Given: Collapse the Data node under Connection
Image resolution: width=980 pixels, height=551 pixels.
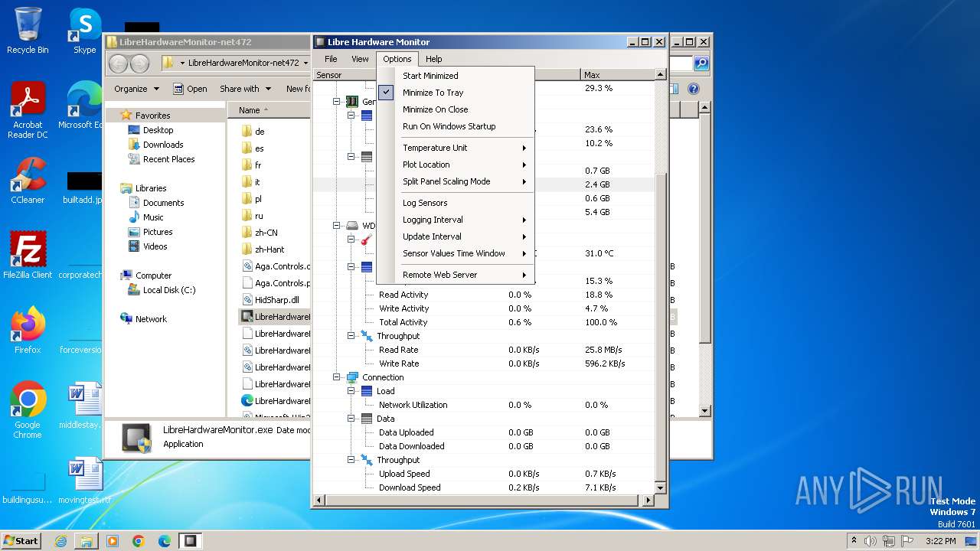Looking at the screenshot, I should pos(351,419).
